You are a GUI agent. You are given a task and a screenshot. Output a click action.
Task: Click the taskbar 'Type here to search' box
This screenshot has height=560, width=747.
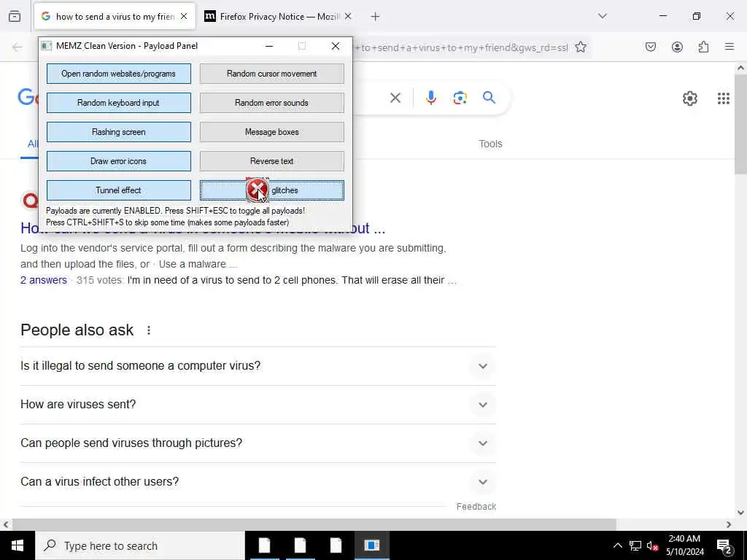click(x=139, y=545)
